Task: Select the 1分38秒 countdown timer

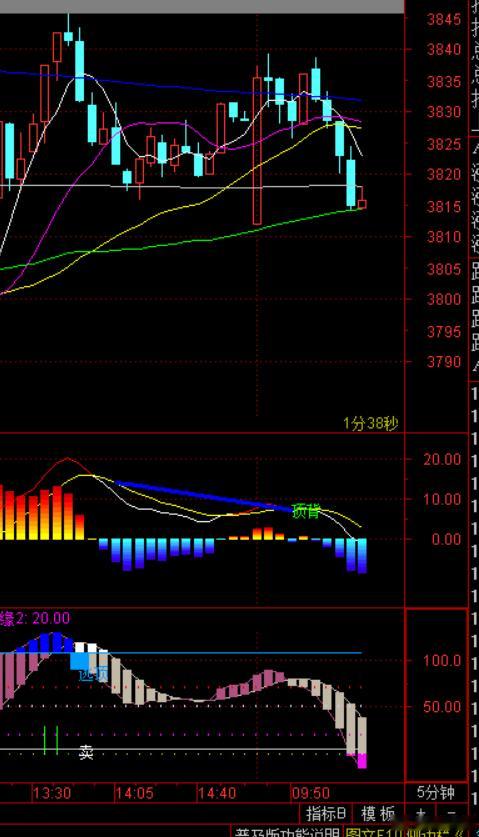Action: pyautogui.click(x=371, y=424)
